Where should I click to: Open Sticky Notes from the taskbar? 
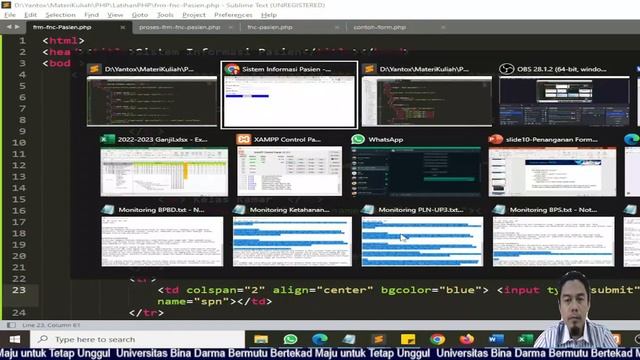408,339
